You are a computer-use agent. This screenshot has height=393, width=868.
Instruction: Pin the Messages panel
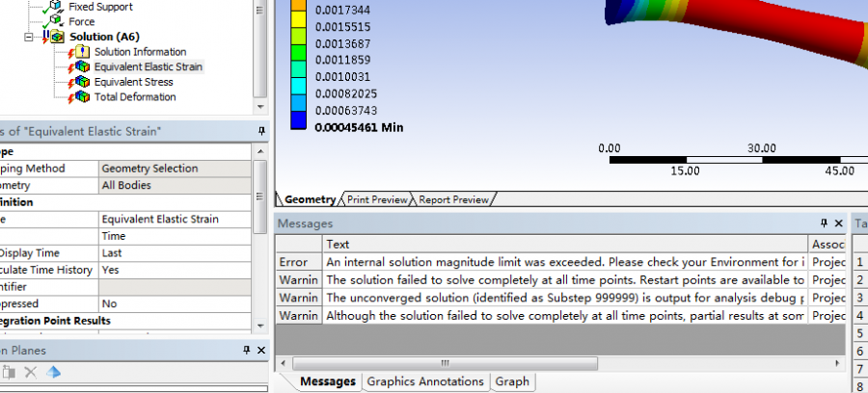pos(824,223)
